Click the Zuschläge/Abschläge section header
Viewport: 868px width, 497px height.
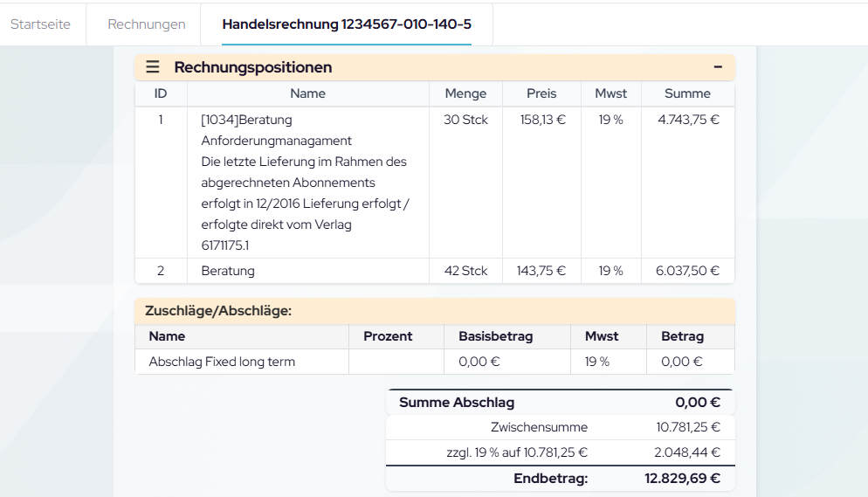pos(218,310)
